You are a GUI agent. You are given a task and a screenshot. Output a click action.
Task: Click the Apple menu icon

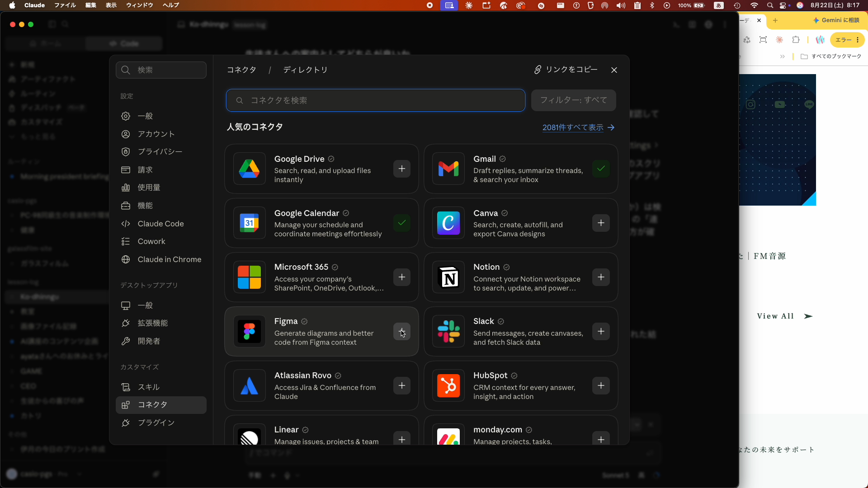(x=12, y=5)
